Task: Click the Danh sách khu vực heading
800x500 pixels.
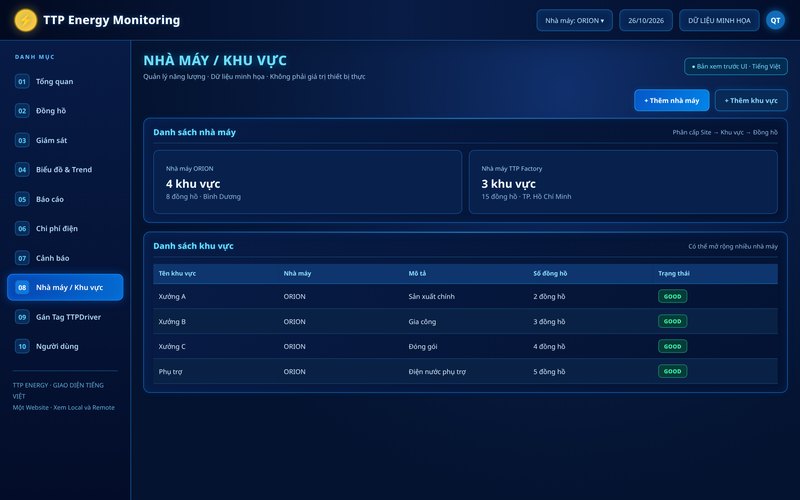Action: pyautogui.click(x=193, y=246)
